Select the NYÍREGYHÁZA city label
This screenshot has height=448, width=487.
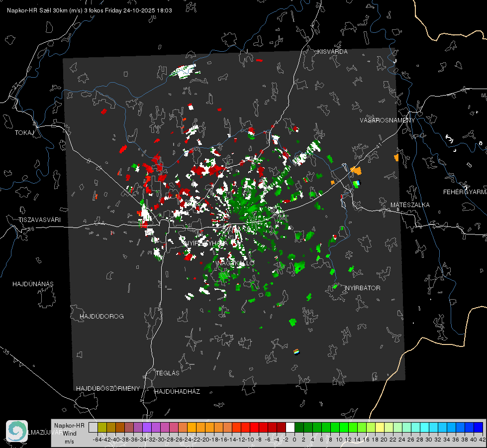205,243
